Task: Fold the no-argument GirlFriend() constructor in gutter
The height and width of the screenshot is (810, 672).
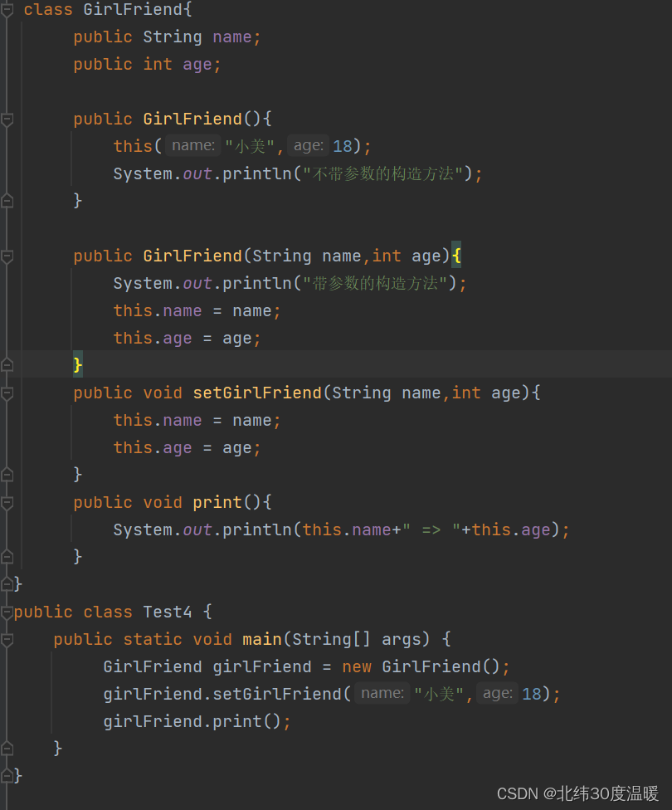Action: (x=7, y=120)
